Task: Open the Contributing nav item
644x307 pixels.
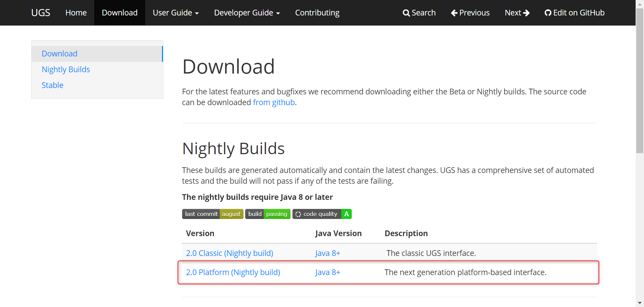Action: coord(317,13)
